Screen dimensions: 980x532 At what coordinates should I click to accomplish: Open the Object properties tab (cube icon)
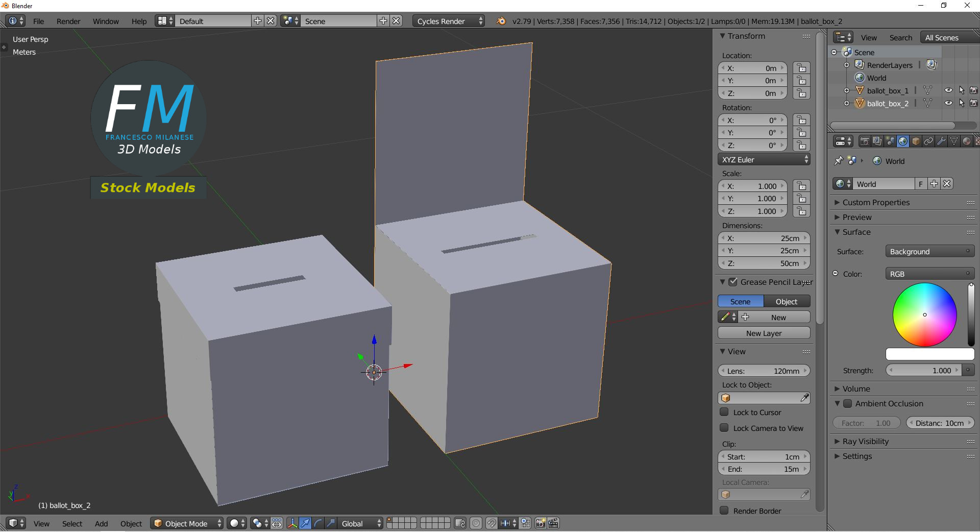pos(916,141)
